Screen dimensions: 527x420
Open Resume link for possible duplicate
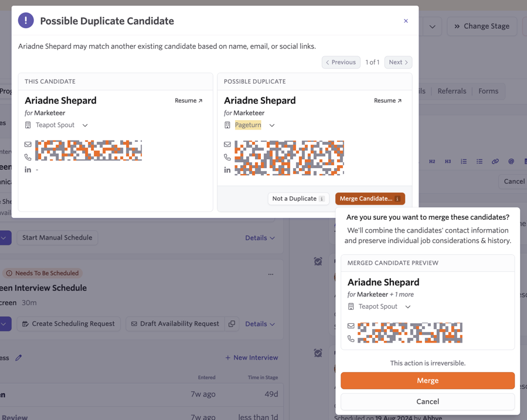(x=388, y=100)
